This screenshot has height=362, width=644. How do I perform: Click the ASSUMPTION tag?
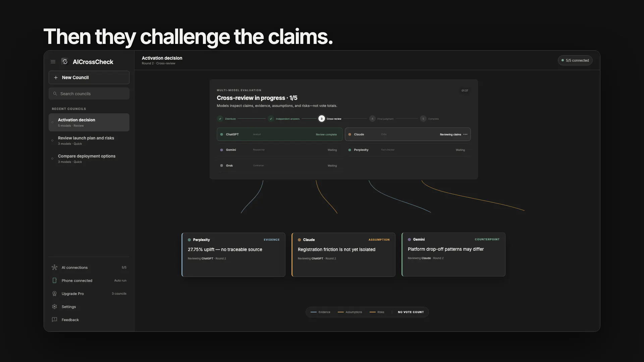tap(379, 240)
